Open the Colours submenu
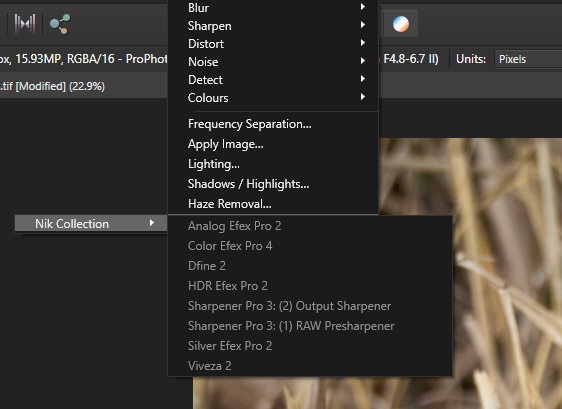This screenshot has width=562, height=409. coord(273,98)
